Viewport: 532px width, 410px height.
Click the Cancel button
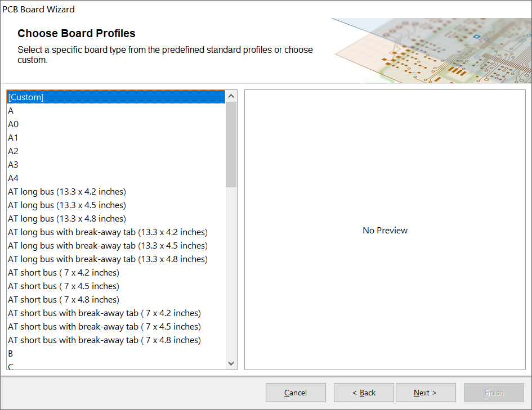(x=296, y=393)
